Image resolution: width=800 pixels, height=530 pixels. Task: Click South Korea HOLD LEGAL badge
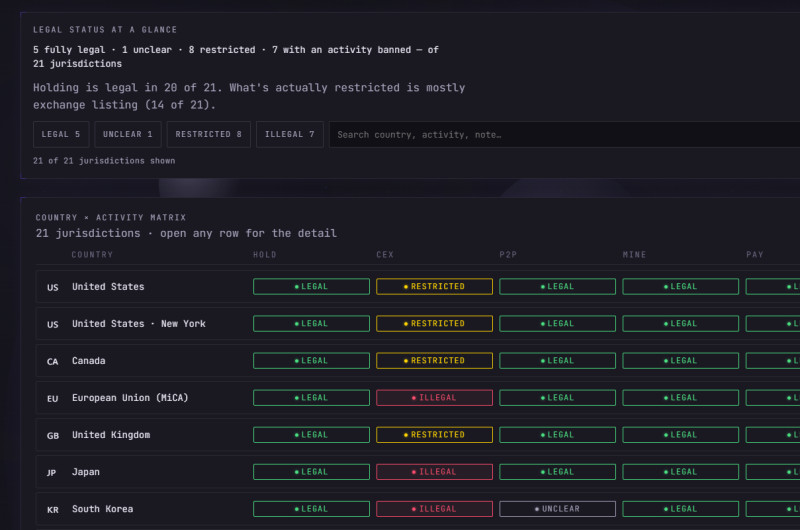pos(311,509)
